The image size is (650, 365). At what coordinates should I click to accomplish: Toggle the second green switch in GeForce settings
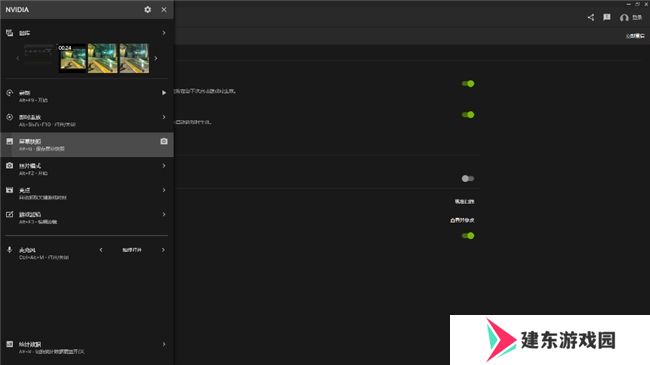pos(468,114)
